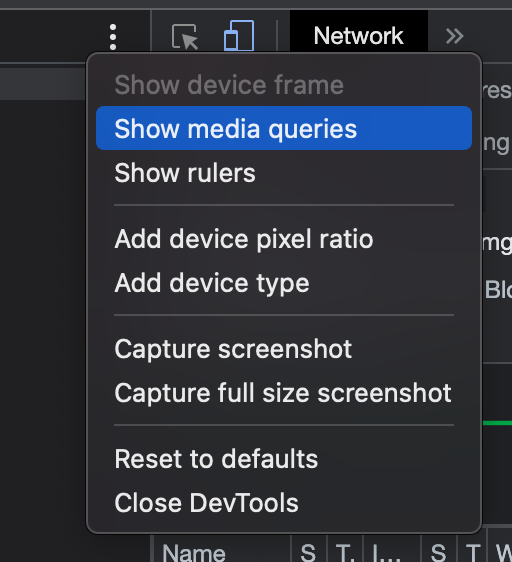Choose Capture full size screenshot

pos(284,393)
